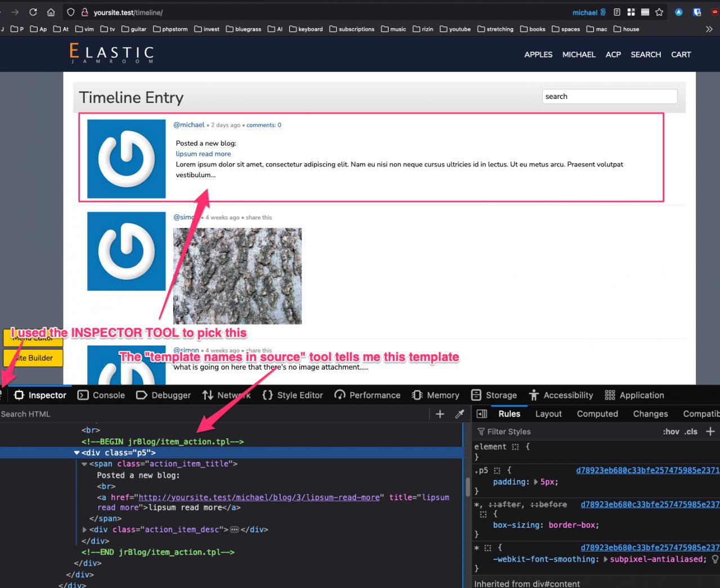The height and width of the screenshot is (588, 720).
Task: Toggle the sidebar pane split icon
Action: click(x=481, y=414)
